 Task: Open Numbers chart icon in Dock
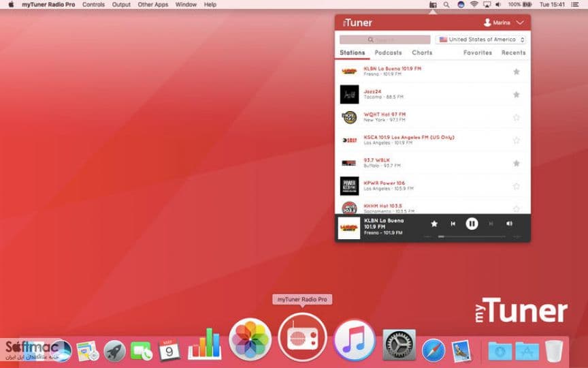point(205,344)
